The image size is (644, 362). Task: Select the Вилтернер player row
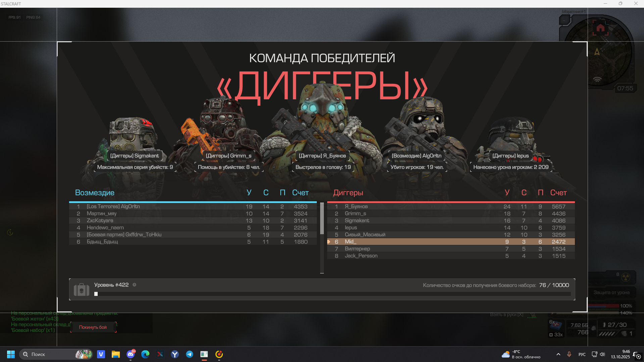(x=451, y=249)
